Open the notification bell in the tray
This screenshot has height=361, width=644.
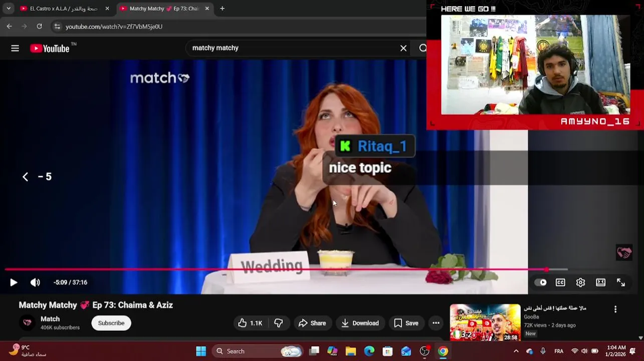(633, 351)
